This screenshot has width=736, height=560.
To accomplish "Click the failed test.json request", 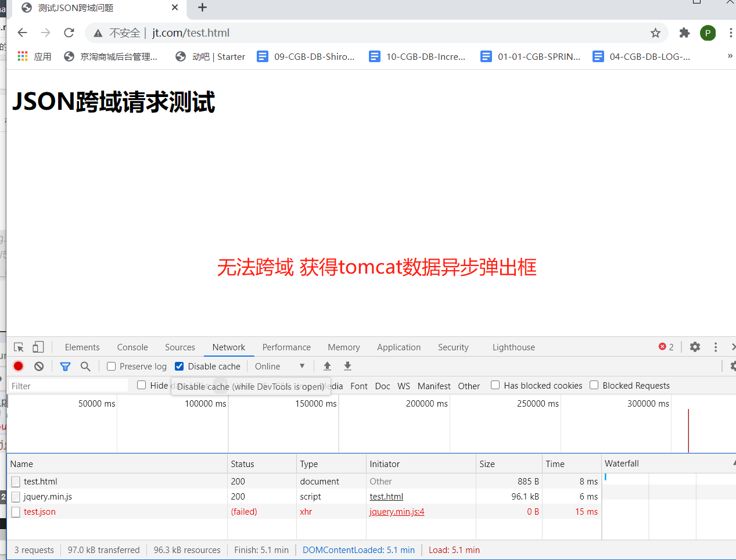I will pyautogui.click(x=41, y=511).
